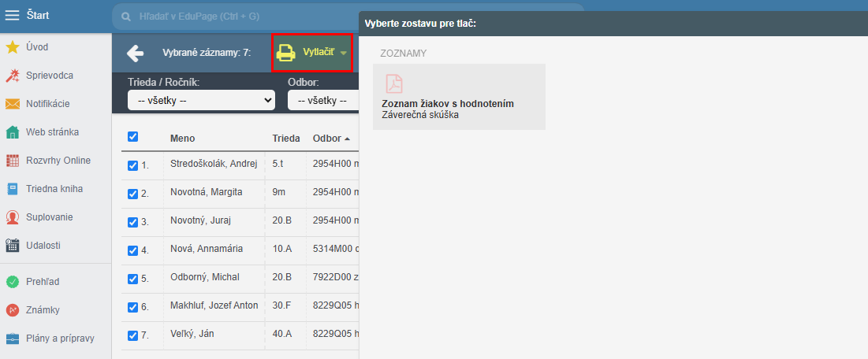Open Suplovanie in the sidebar

click(49, 217)
